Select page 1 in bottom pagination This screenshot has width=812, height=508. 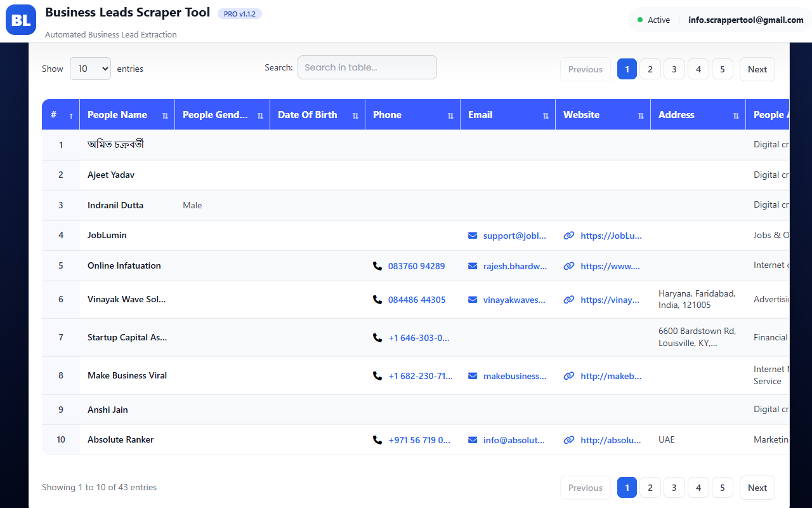click(x=627, y=488)
